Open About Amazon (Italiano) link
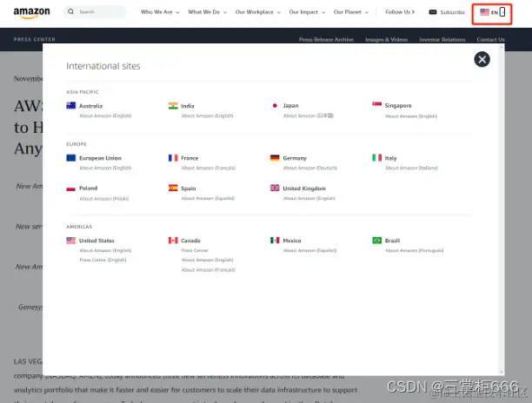The width and height of the screenshot is (532, 403). point(411,168)
